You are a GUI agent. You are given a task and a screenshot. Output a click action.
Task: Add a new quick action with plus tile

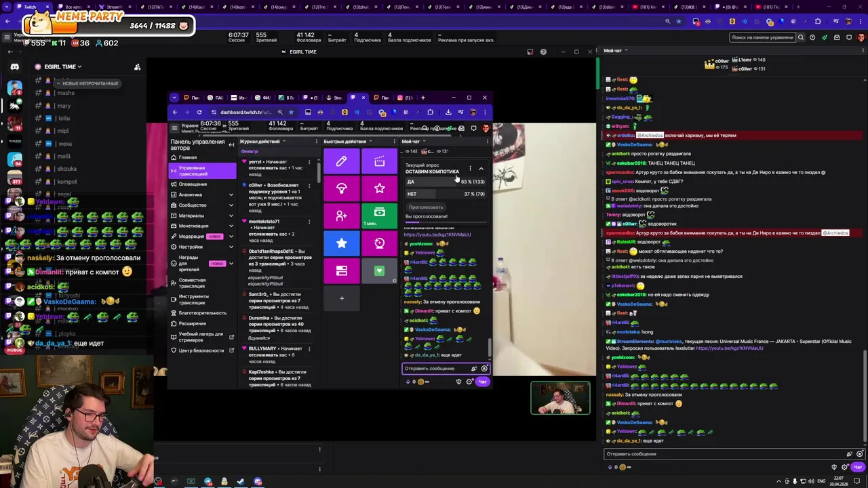tap(341, 298)
